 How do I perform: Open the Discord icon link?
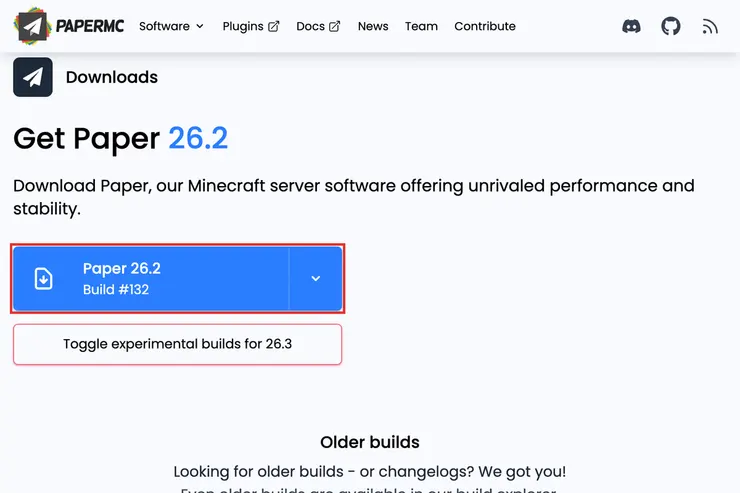click(631, 26)
